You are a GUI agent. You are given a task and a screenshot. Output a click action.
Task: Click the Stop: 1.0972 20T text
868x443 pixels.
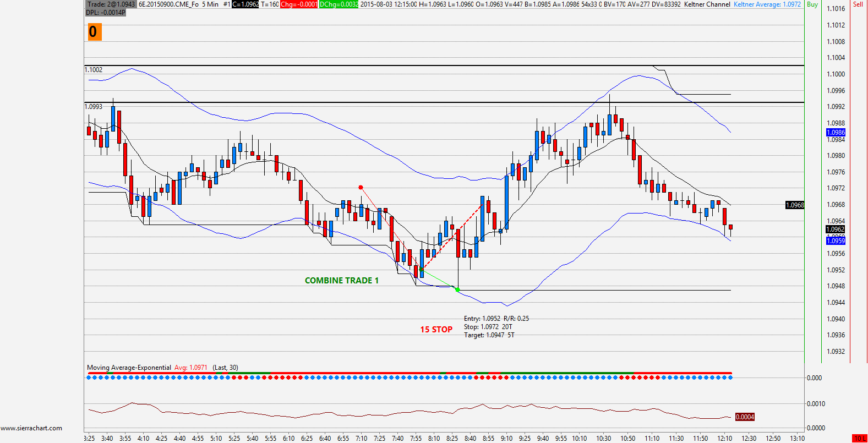(x=488, y=327)
